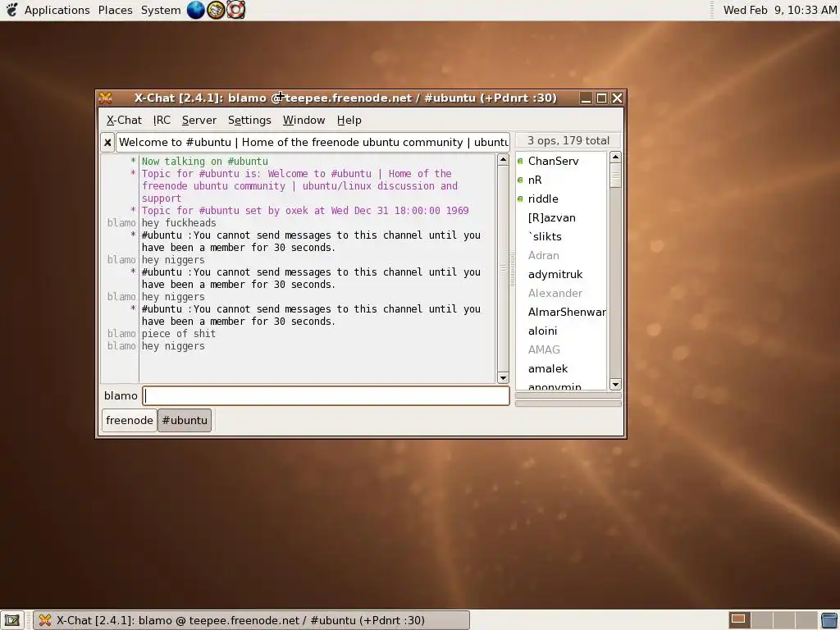This screenshot has height=630, width=840.
Task: Minimize the X-Chat window
Action: [x=586, y=98]
